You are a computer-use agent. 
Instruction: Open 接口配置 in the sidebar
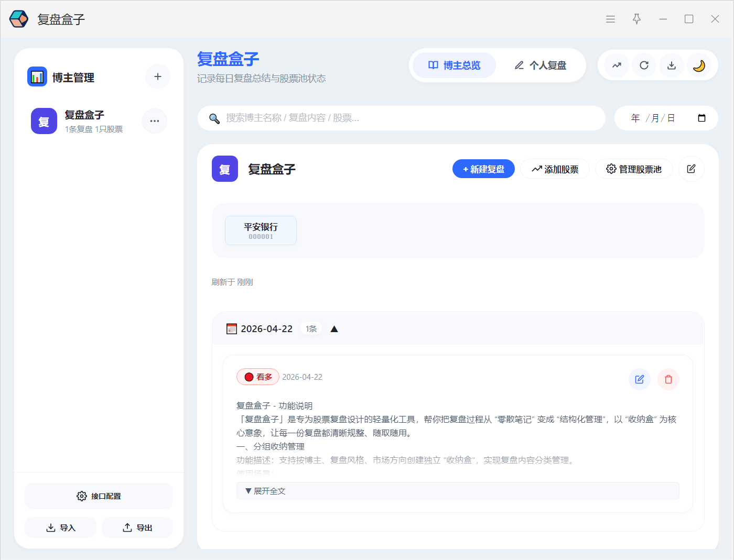[99, 496]
